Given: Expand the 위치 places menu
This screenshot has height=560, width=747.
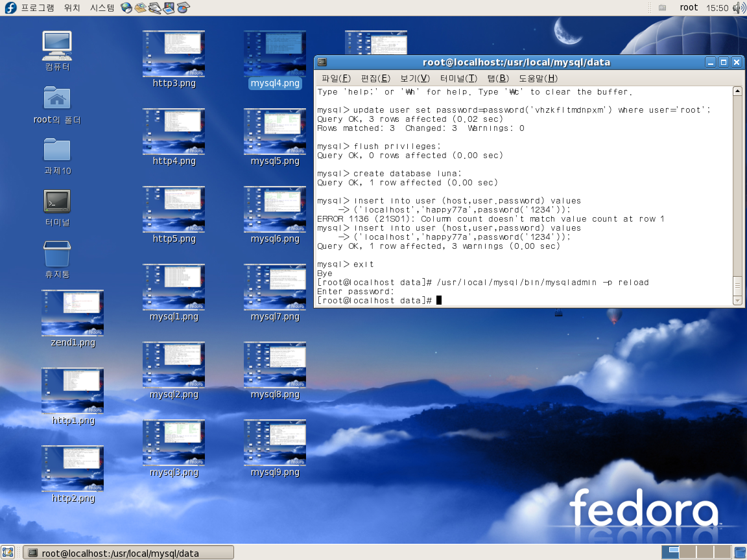Looking at the screenshot, I should click(x=73, y=8).
